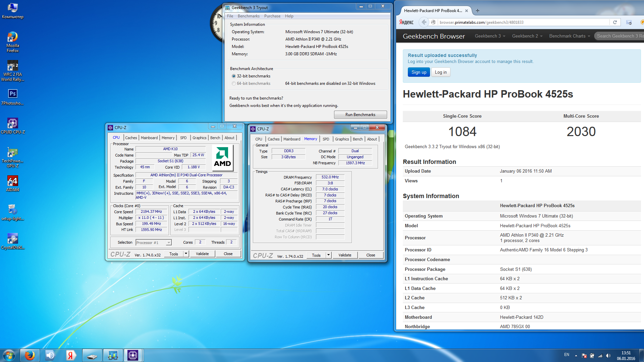Open Bench tab in left CPU-Z window
This screenshot has width=644, height=362.
pyautogui.click(x=215, y=138)
